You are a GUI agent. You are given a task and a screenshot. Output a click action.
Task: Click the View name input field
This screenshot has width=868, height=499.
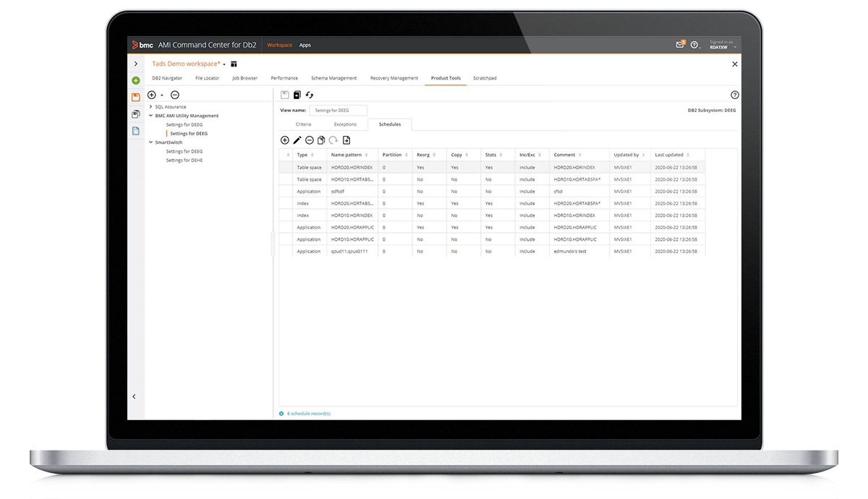(x=338, y=111)
